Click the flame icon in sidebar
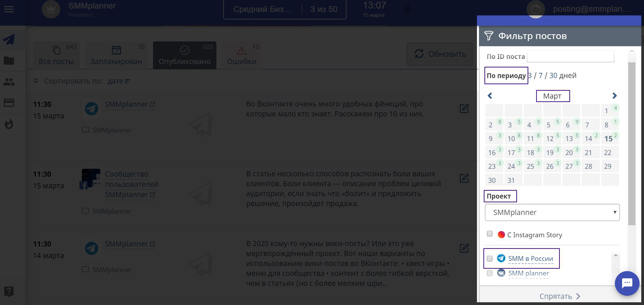 [x=9, y=124]
